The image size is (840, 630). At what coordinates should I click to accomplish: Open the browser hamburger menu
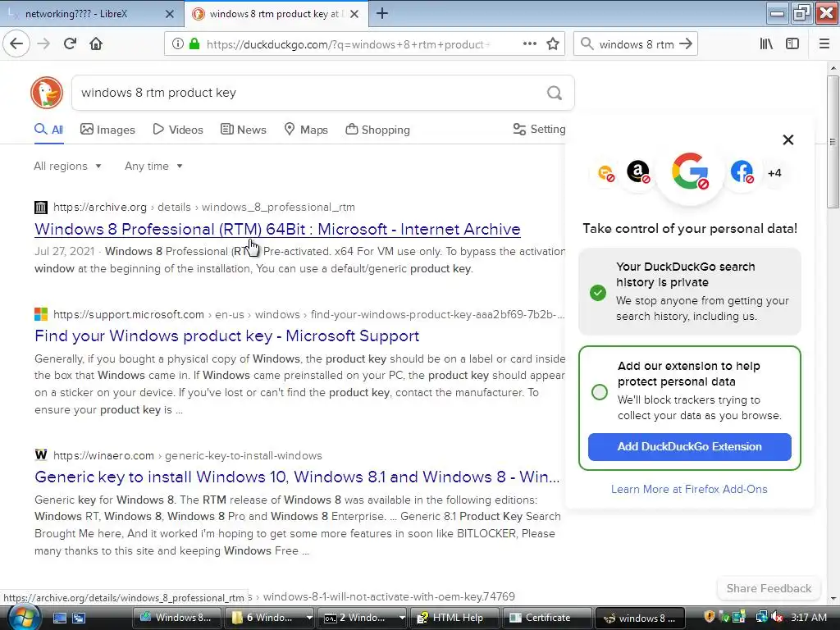pos(824,44)
